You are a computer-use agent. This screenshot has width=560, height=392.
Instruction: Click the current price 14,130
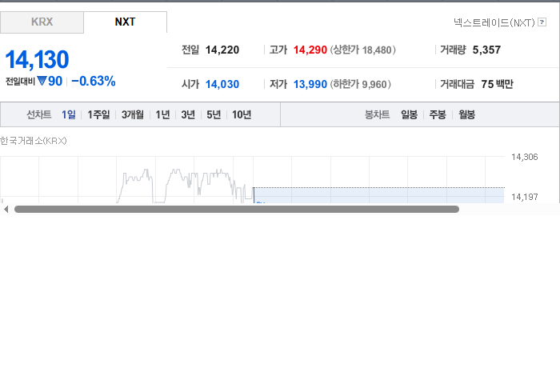[37, 60]
